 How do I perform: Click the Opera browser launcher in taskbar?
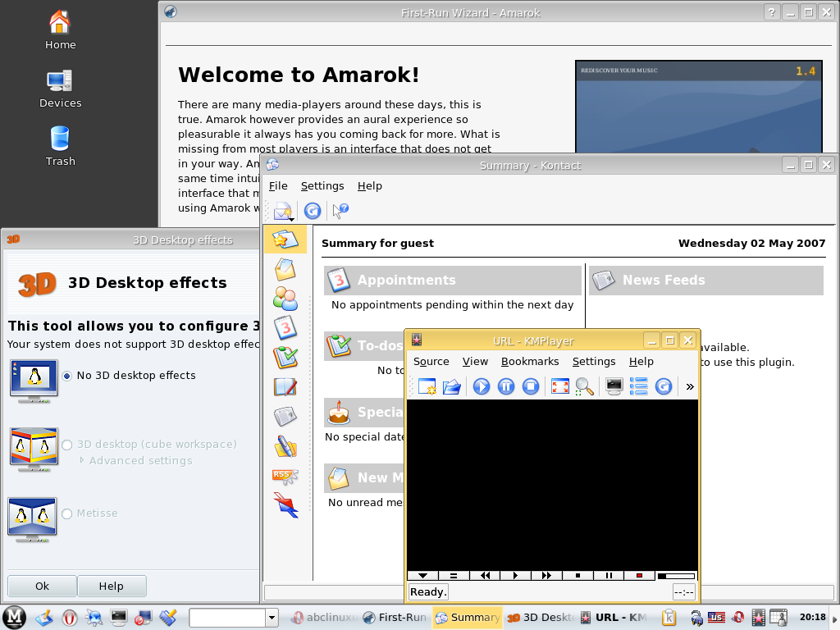pos(69,618)
